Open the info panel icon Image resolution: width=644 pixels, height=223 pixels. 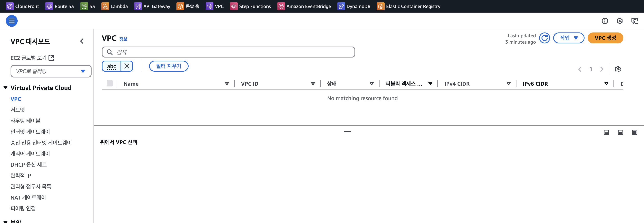tap(605, 21)
